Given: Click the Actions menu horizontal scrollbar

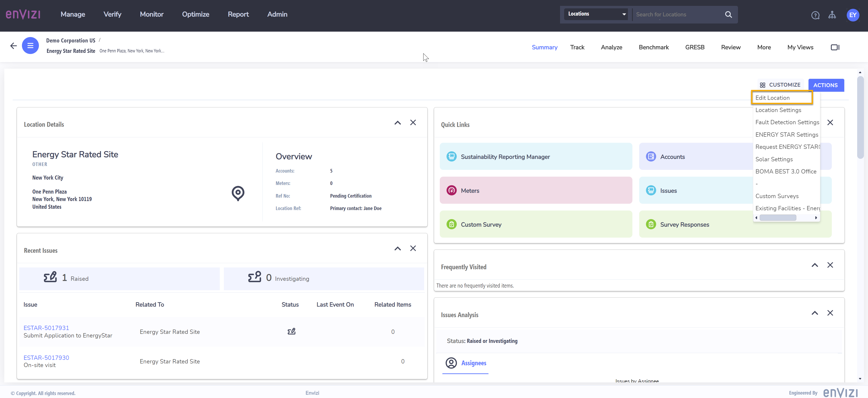Looking at the screenshot, I should pos(778,218).
